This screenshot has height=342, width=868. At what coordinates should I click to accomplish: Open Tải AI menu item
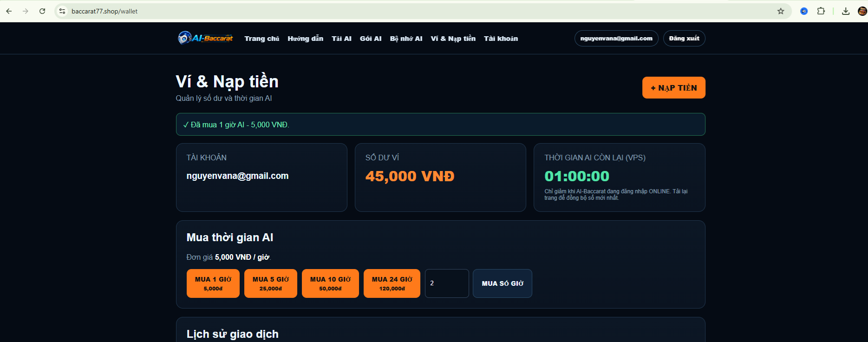coord(341,39)
